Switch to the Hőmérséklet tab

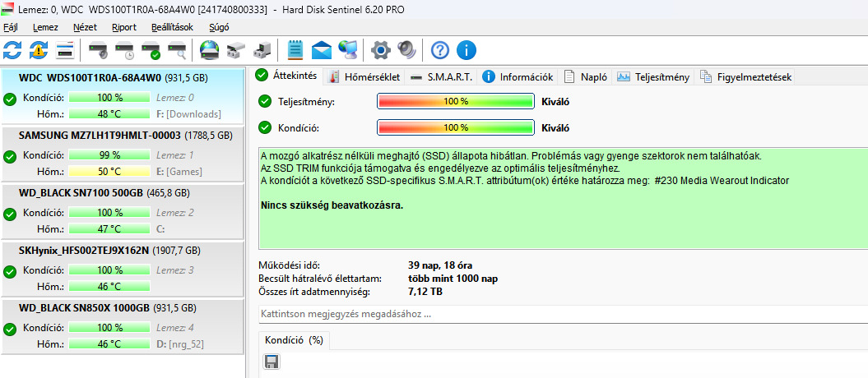(x=364, y=77)
